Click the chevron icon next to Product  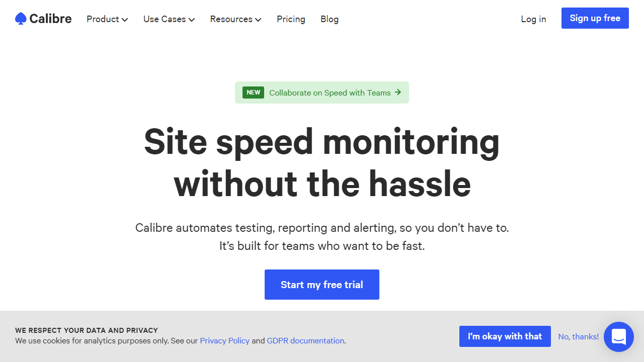click(125, 20)
